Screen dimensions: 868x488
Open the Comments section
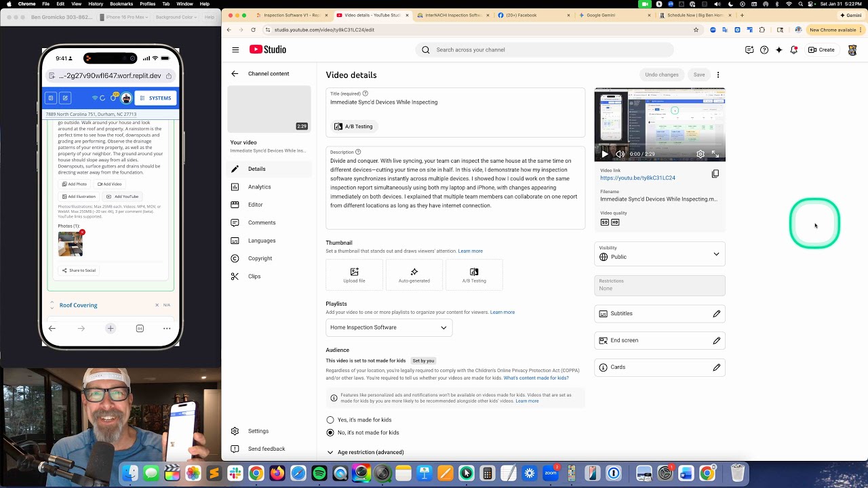[x=269, y=222]
